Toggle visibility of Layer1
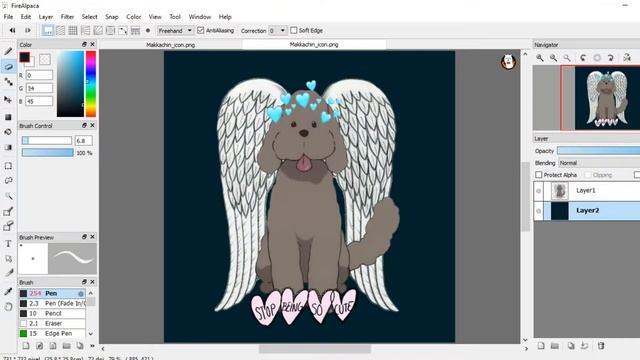Viewport: 640px width, 360px height. [539, 191]
